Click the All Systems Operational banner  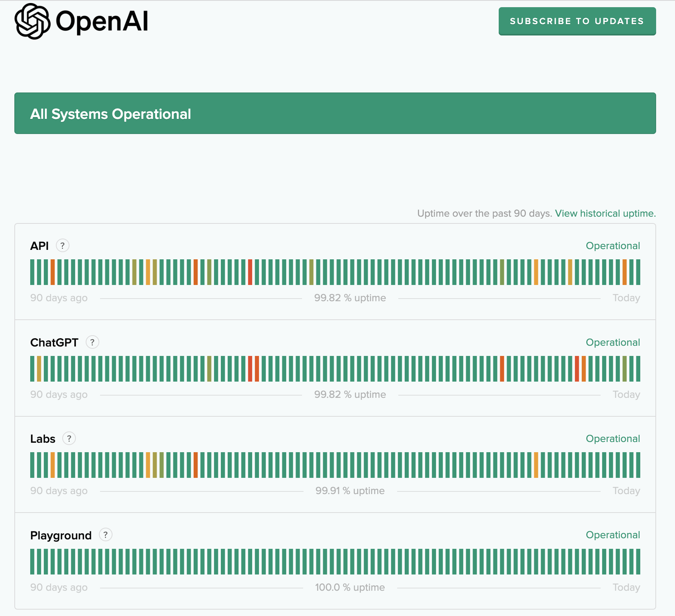coord(335,113)
